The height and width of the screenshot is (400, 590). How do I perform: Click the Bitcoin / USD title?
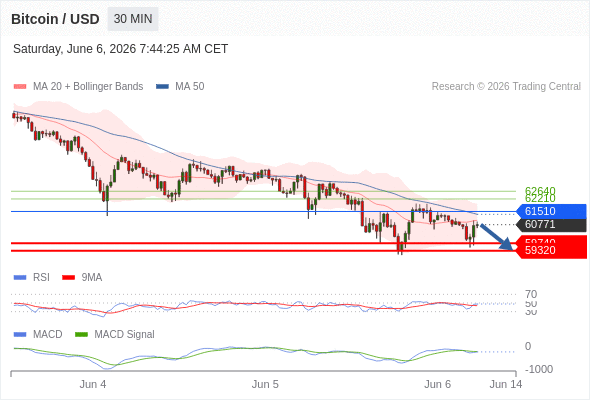coord(55,19)
